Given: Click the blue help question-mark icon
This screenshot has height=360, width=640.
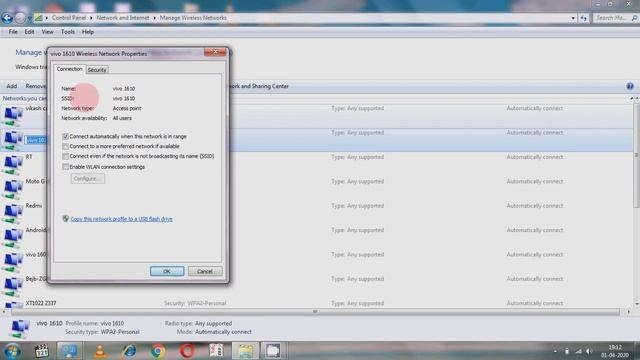Looking at the screenshot, I should [630, 86].
